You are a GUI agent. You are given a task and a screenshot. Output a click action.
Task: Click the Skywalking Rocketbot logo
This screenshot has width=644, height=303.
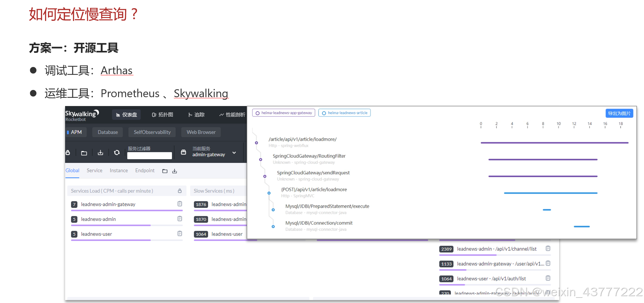tap(82, 115)
